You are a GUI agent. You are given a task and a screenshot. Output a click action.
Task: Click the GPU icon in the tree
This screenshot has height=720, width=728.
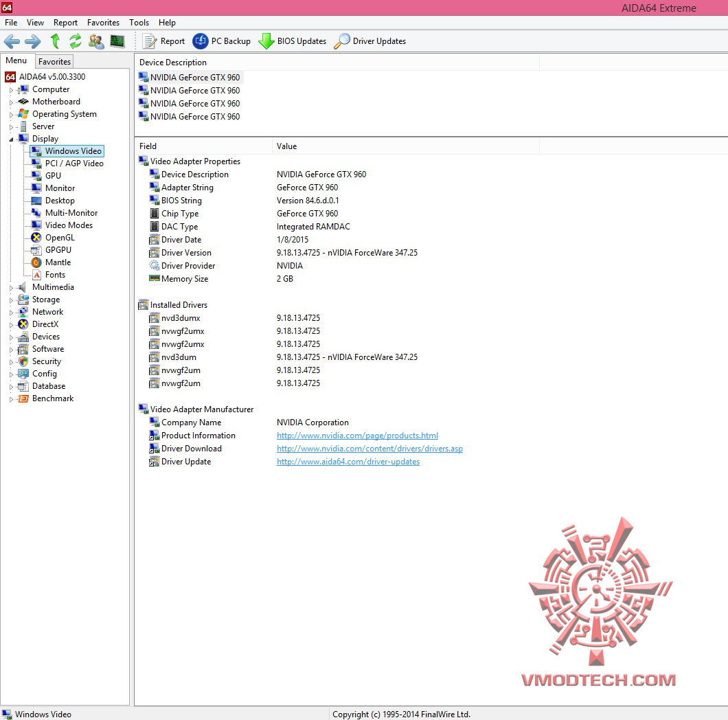36,176
